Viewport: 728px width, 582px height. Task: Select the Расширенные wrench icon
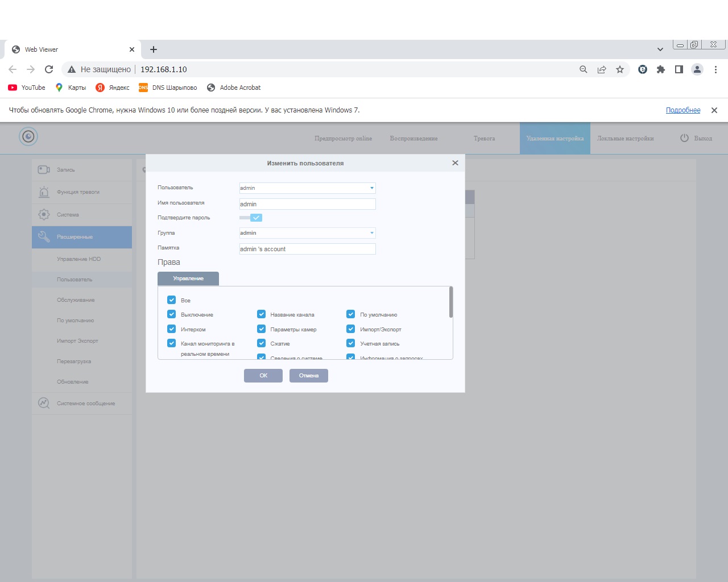point(44,237)
